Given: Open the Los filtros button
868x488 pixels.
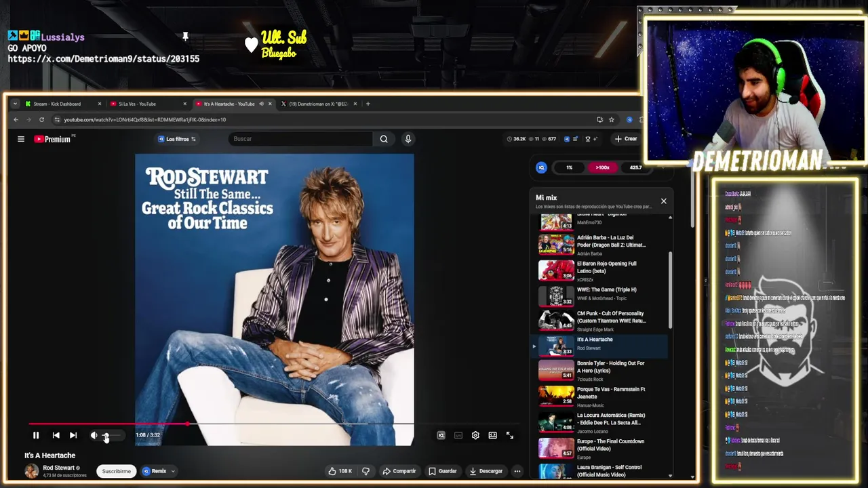Looking at the screenshot, I should tap(176, 139).
